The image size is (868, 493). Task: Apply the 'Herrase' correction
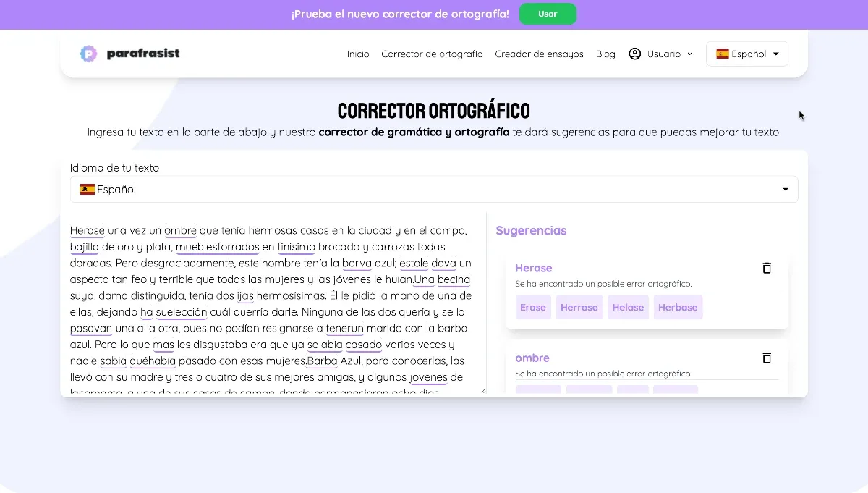click(x=579, y=307)
